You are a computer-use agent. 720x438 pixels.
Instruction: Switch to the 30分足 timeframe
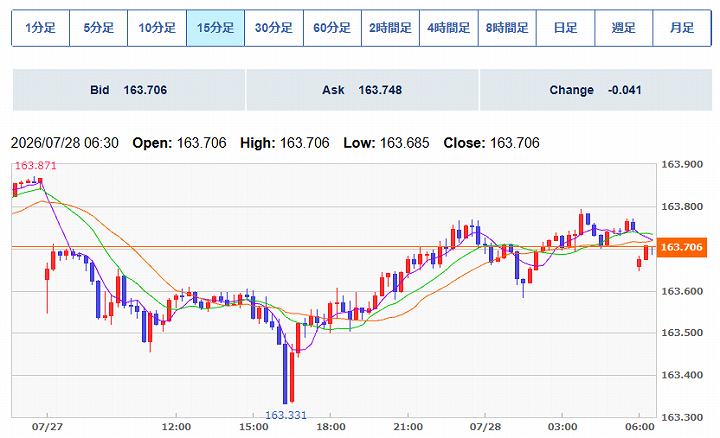pos(274,28)
